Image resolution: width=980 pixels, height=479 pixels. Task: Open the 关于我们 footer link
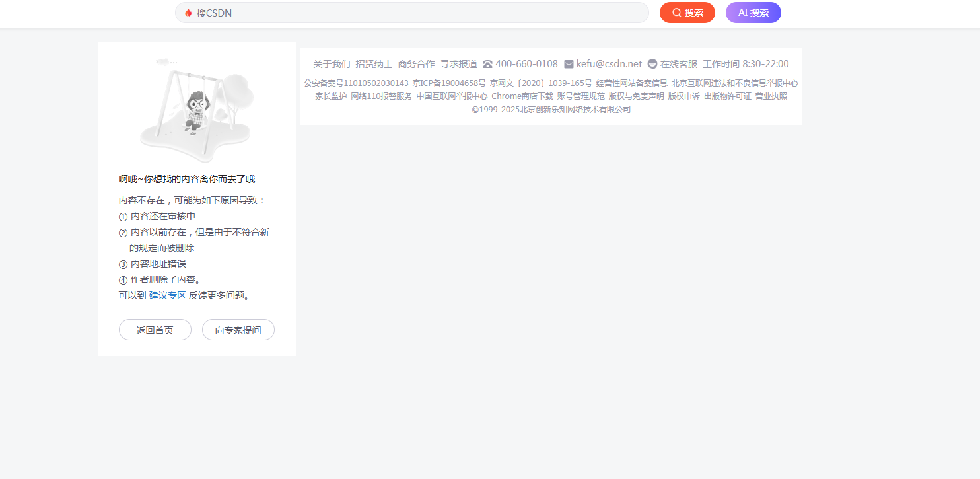pos(332,64)
